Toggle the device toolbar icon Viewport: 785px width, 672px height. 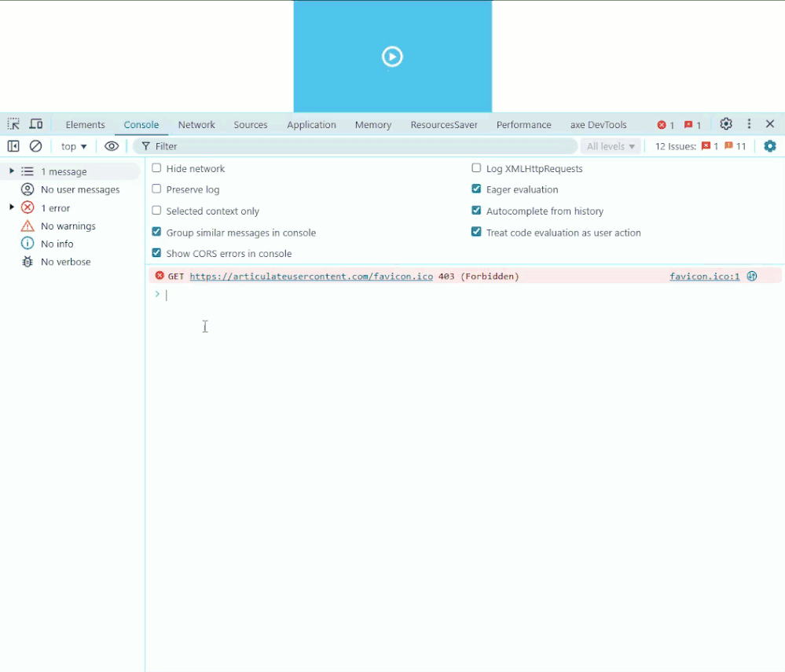tap(36, 124)
